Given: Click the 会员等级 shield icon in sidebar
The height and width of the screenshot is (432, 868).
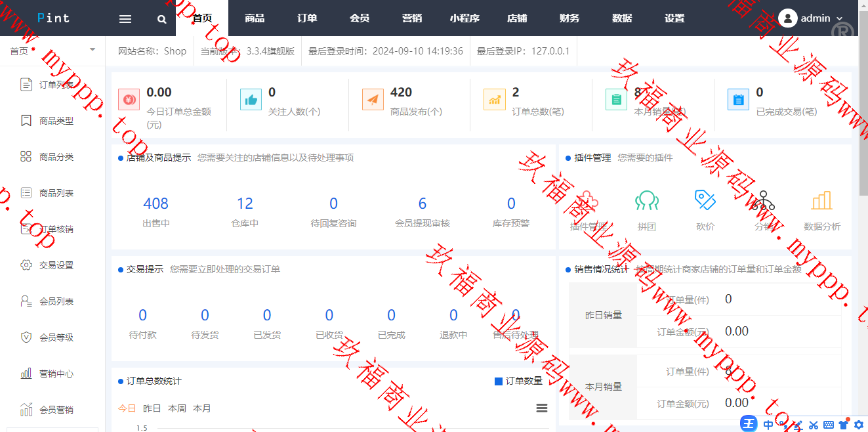Looking at the screenshot, I should coord(26,337).
